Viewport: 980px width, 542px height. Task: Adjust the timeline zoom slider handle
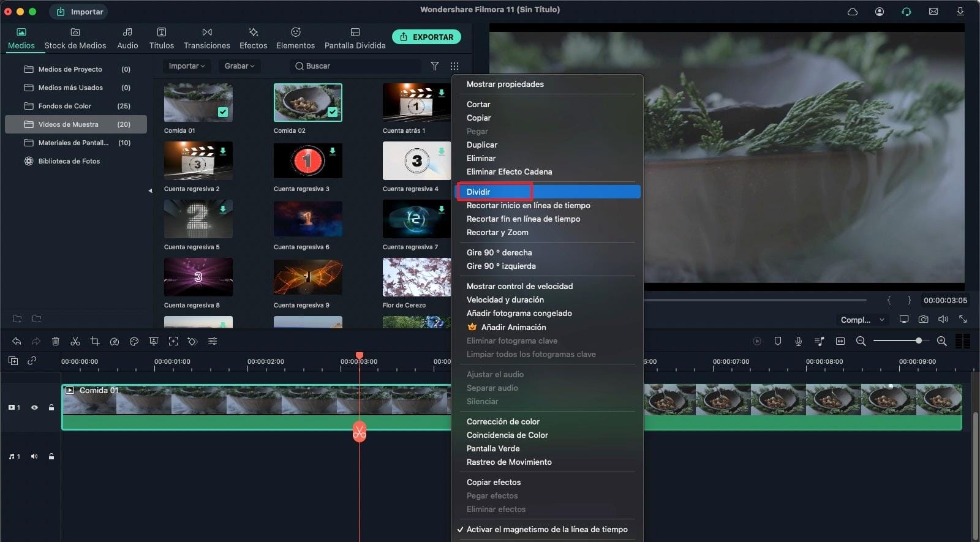click(x=918, y=341)
